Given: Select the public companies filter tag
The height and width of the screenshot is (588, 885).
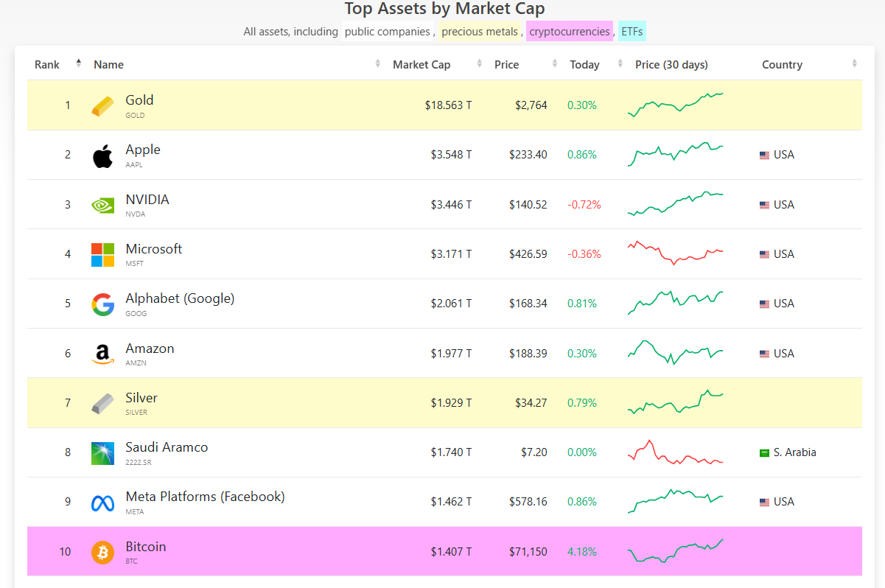Looking at the screenshot, I should pos(387,32).
